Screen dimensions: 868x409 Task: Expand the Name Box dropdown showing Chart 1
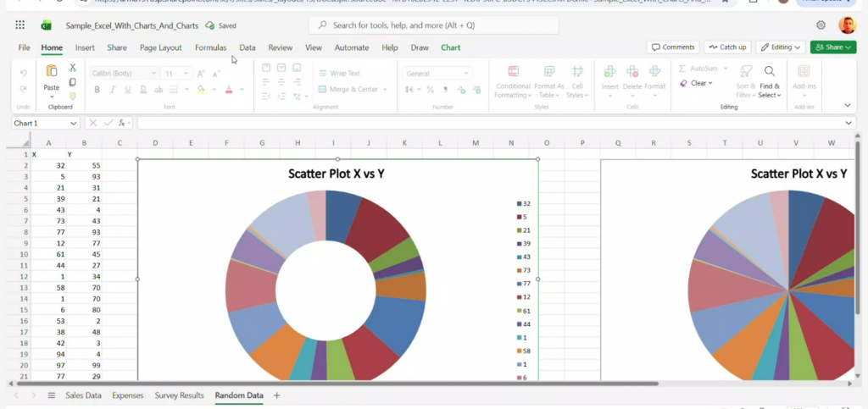point(73,124)
